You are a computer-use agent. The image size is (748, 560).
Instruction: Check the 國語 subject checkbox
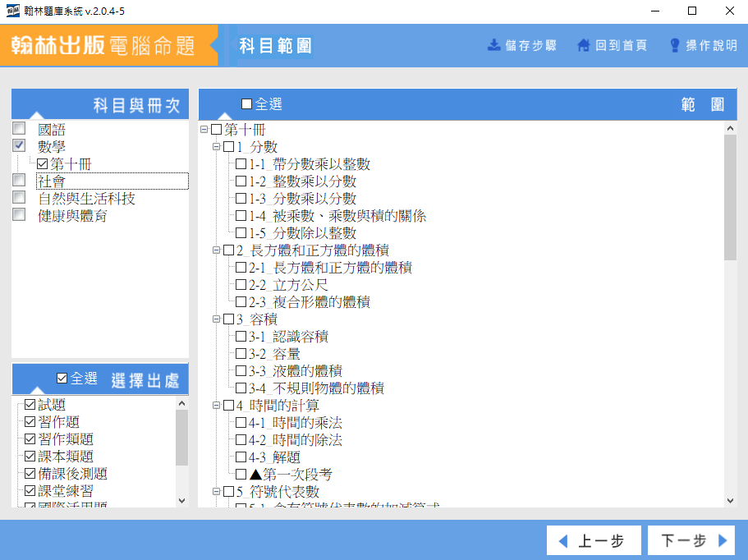click(19, 129)
